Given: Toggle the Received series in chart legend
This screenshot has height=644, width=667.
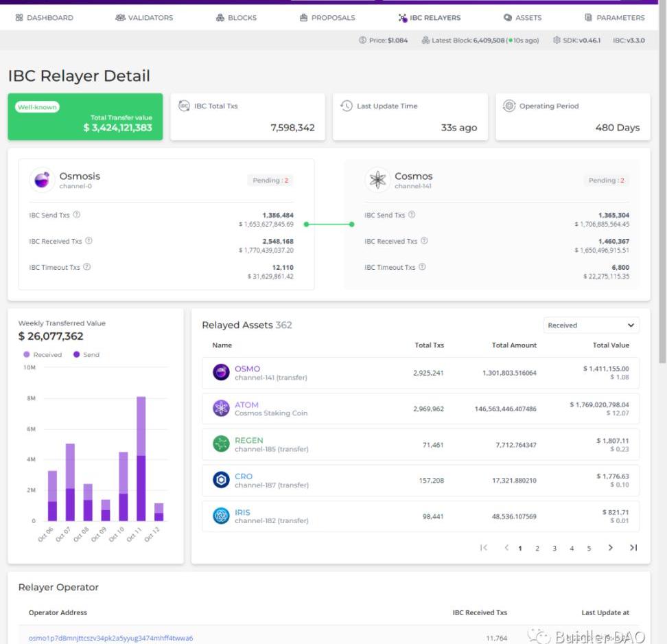Looking at the screenshot, I should pos(43,355).
